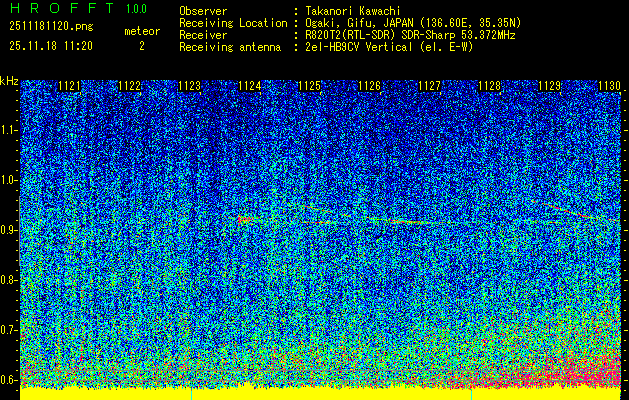
Task: Click the 1130 time marker
Action: (x=609, y=86)
